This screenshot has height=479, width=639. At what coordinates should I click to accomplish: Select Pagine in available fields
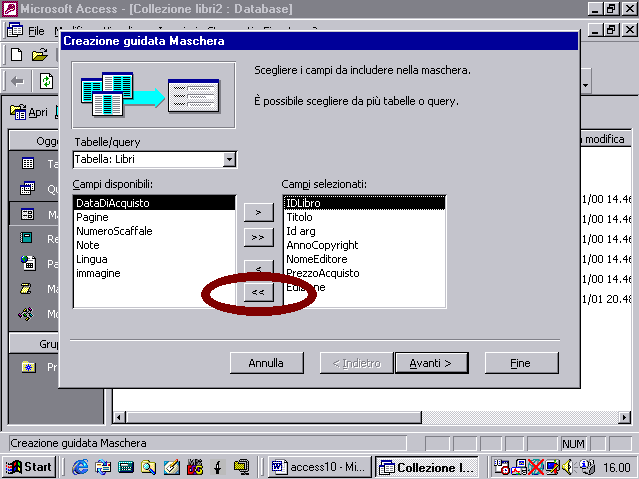tap(154, 217)
